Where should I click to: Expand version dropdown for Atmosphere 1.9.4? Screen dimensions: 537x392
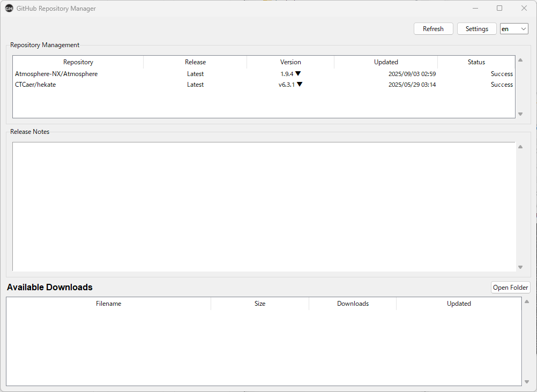298,73
